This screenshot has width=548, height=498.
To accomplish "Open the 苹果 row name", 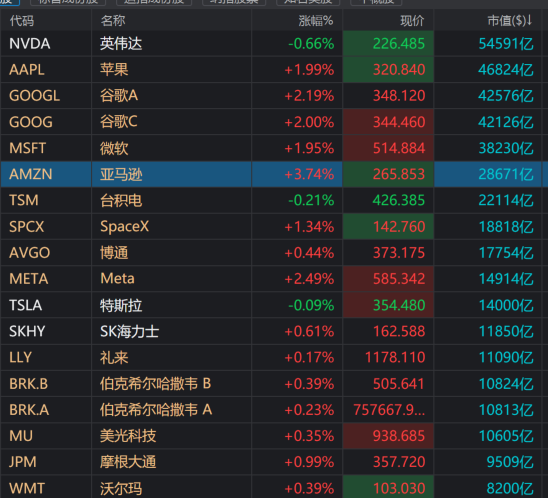I will pos(114,70).
